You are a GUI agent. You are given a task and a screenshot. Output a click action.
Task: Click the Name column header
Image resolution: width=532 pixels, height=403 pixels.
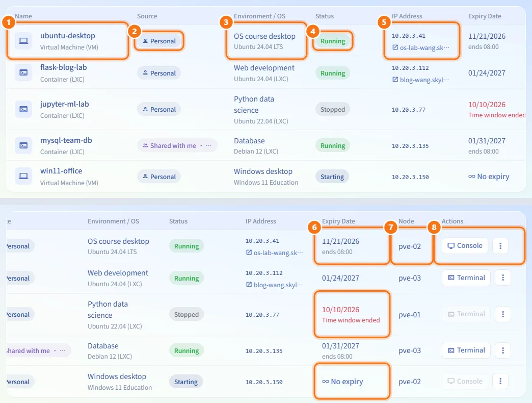click(23, 16)
